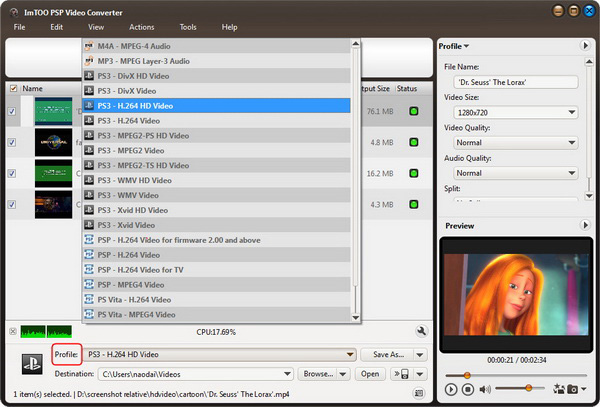
Task: Uncheck the first file row checkbox
Action: (x=12, y=111)
